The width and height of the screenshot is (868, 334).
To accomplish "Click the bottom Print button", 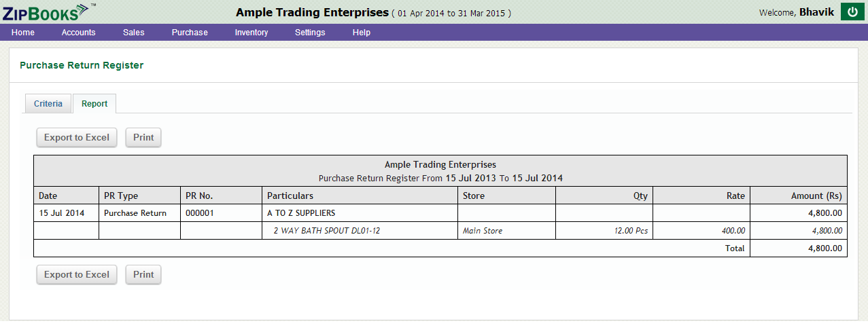I will click(x=143, y=274).
